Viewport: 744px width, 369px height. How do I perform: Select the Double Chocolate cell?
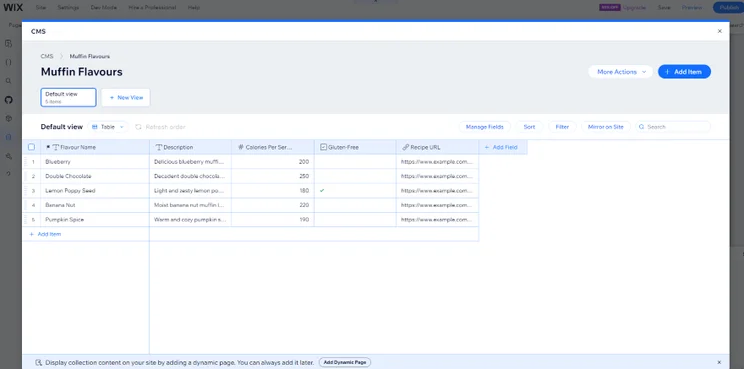coord(95,176)
